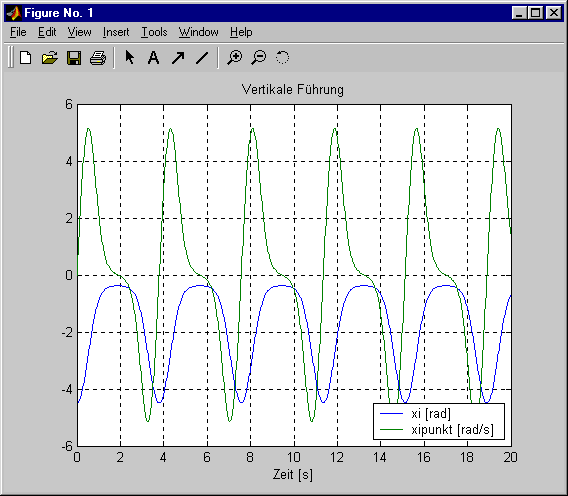Open the Edit menu
568x496 pixels.
[x=47, y=32]
